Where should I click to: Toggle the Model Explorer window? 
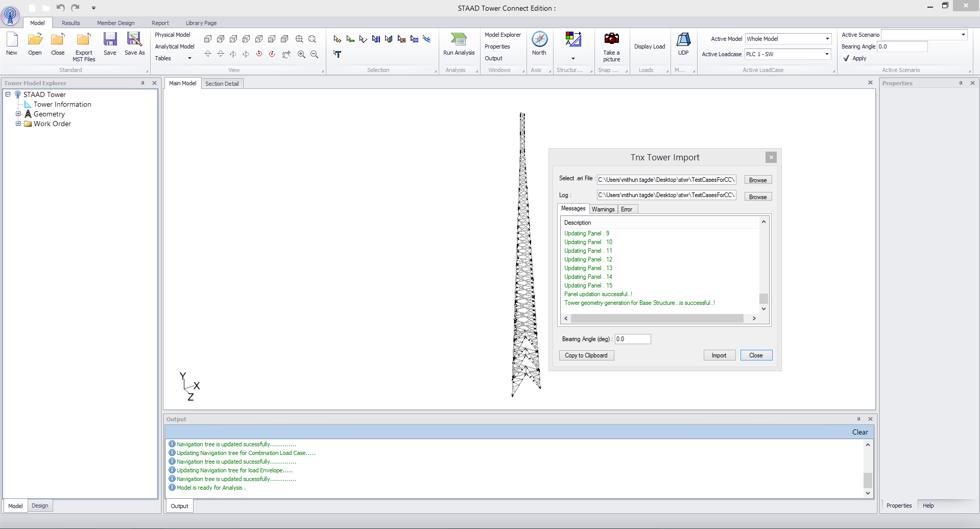503,35
